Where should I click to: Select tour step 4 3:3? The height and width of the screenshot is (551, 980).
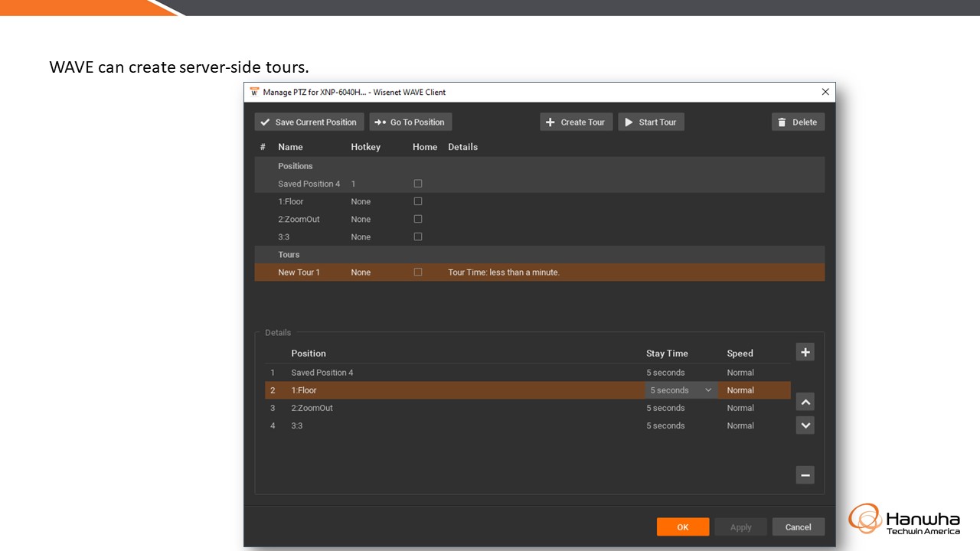click(528, 425)
